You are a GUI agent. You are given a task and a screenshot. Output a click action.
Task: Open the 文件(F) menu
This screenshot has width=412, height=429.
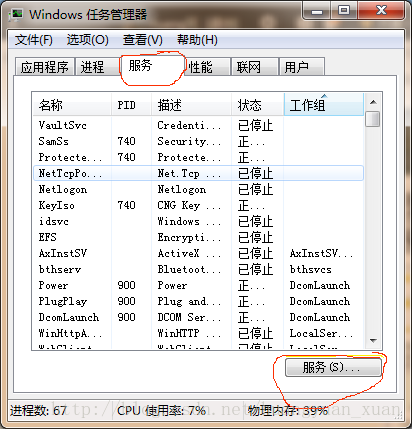tap(34, 40)
